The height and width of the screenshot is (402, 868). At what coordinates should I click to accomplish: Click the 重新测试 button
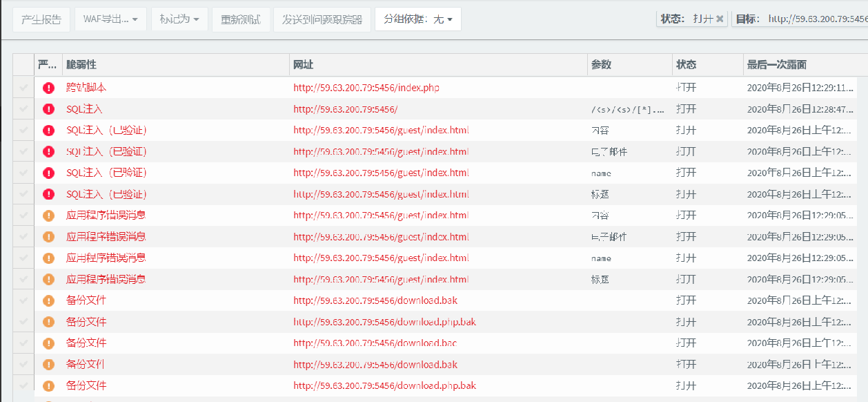tap(241, 19)
